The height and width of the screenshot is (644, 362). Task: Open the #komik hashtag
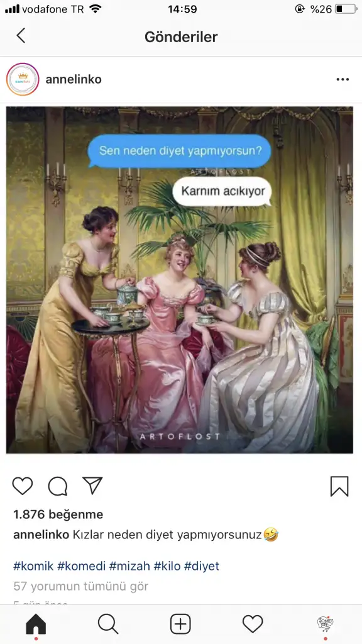(x=33, y=566)
